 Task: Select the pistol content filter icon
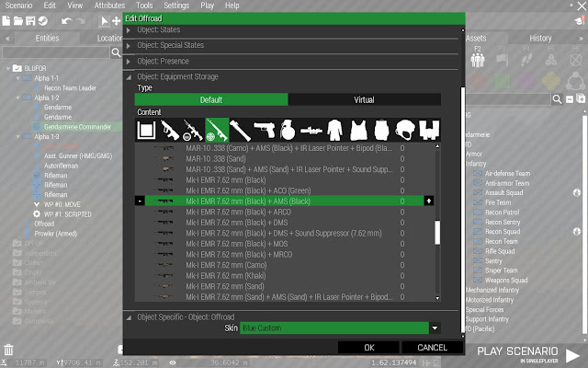click(x=265, y=130)
